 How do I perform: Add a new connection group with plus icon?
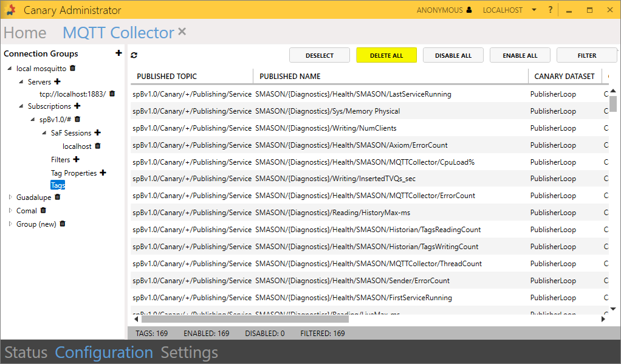pyautogui.click(x=118, y=53)
